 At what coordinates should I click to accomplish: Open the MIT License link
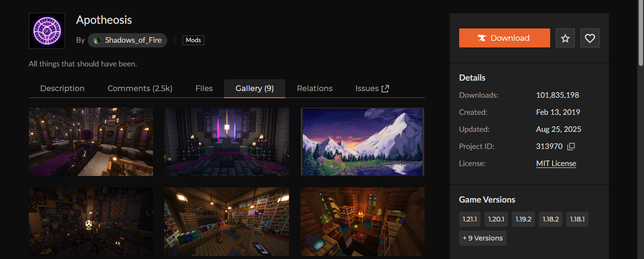(556, 164)
